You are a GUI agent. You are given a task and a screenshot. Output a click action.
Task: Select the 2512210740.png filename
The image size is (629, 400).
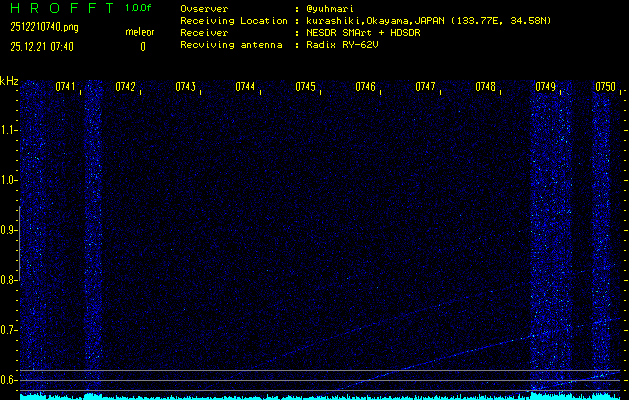(x=44, y=27)
